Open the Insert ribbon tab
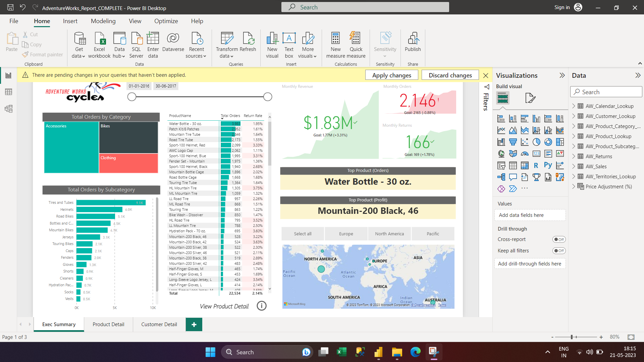Image resolution: width=644 pixels, height=362 pixels. pyautogui.click(x=70, y=21)
